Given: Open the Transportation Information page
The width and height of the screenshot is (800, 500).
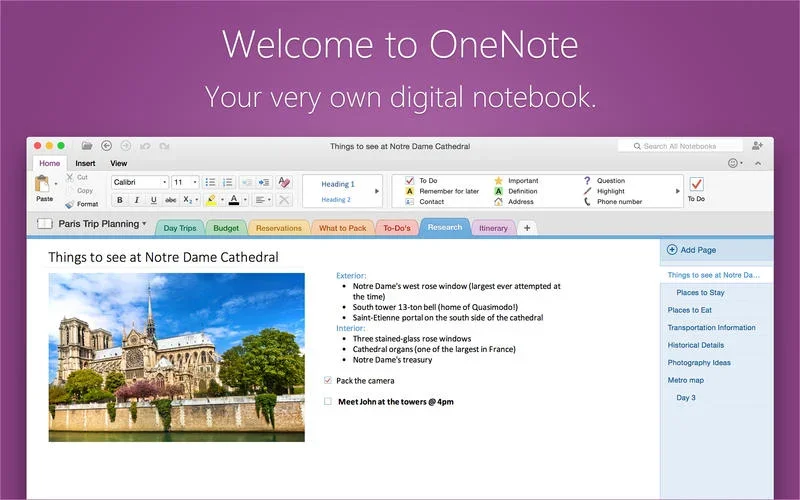Looking at the screenshot, I should coord(711,328).
